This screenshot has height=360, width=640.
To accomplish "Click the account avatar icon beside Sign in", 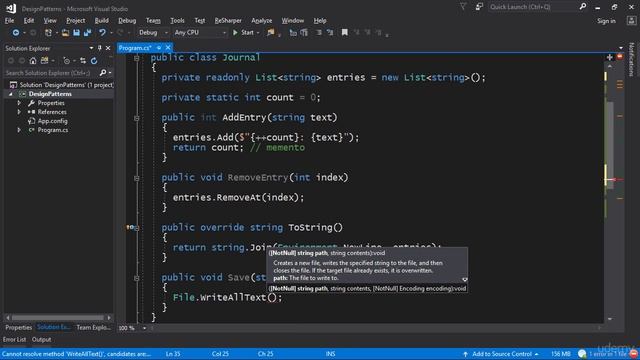I will (x=631, y=21).
